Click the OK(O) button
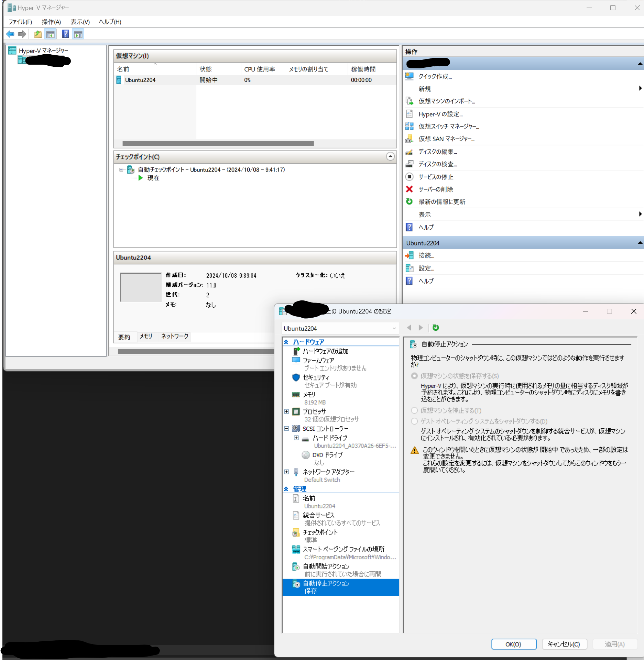The width and height of the screenshot is (644, 660). click(x=514, y=644)
